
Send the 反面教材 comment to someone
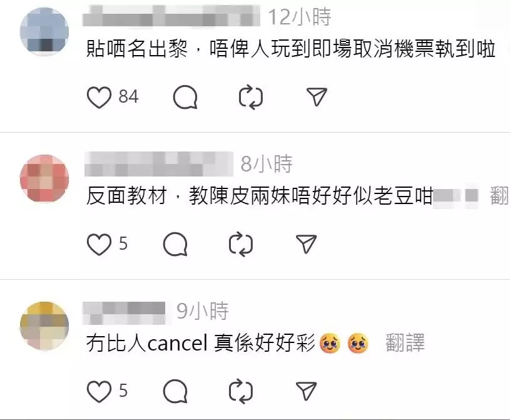point(307,243)
